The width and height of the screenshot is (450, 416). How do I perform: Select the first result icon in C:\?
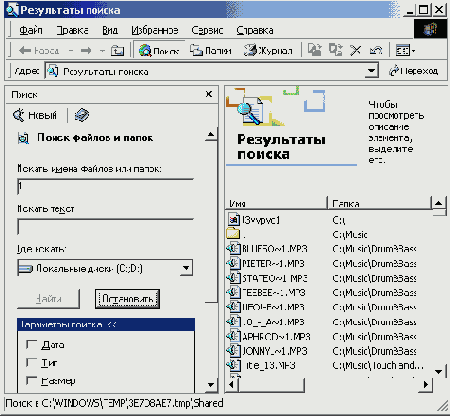tap(234, 220)
